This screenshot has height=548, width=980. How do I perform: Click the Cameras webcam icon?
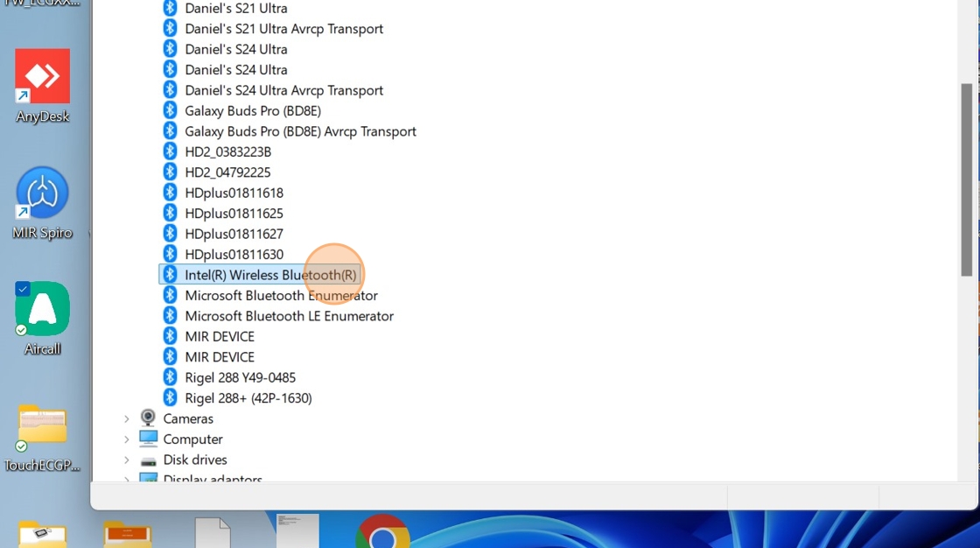(148, 418)
